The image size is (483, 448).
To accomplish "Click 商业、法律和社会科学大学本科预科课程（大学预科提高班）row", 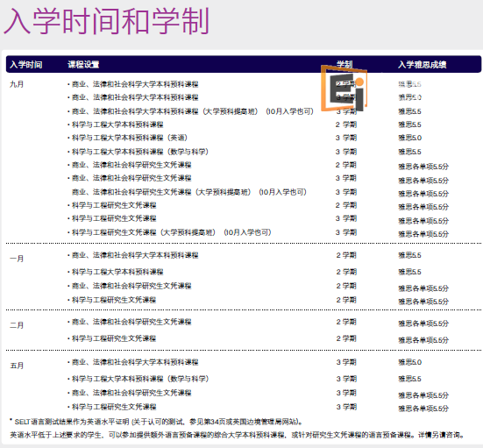I will (190, 111).
